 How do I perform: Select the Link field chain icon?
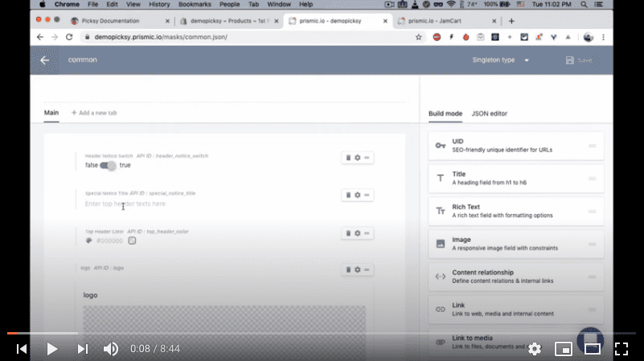click(441, 310)
